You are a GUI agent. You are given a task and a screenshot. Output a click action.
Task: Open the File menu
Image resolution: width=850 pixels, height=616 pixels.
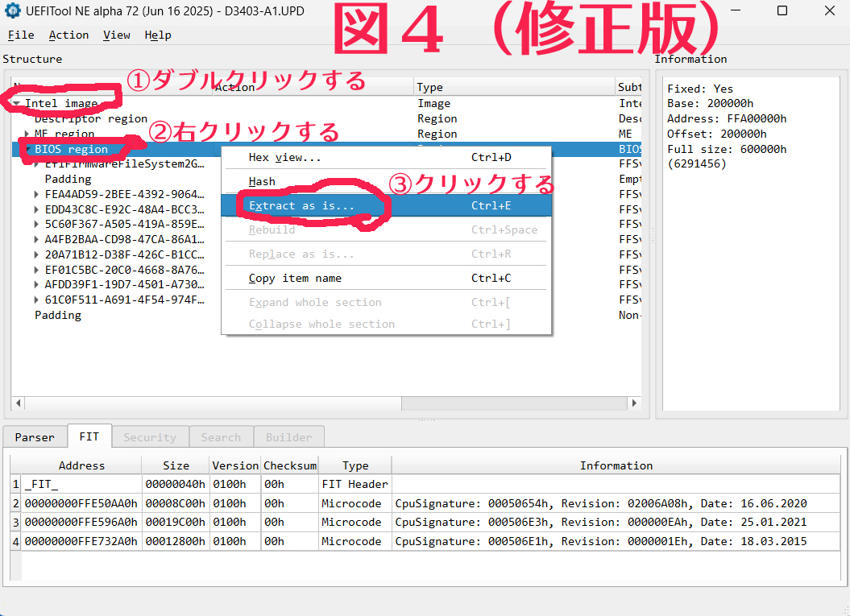click(x=21, y=35)
